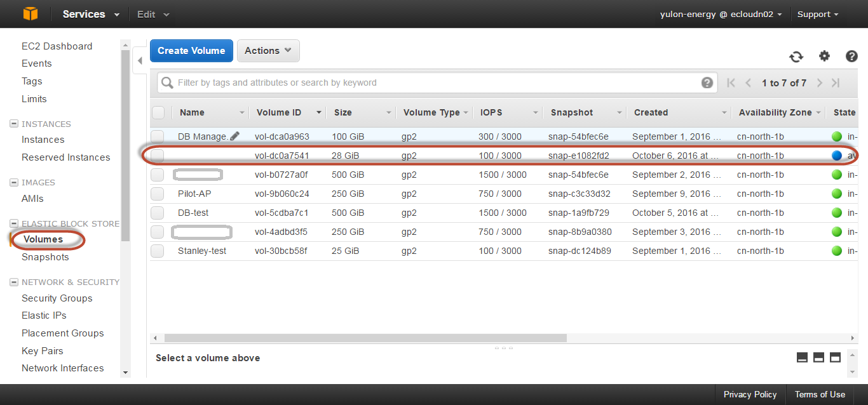Jump to the last page of results
Screen dimensions: 868x405
click(836, 83)
